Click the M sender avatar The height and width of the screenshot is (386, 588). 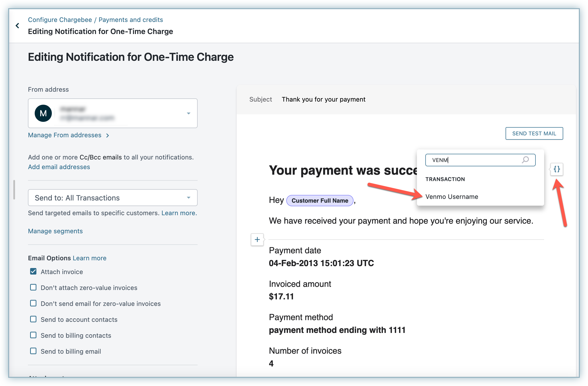43,113
